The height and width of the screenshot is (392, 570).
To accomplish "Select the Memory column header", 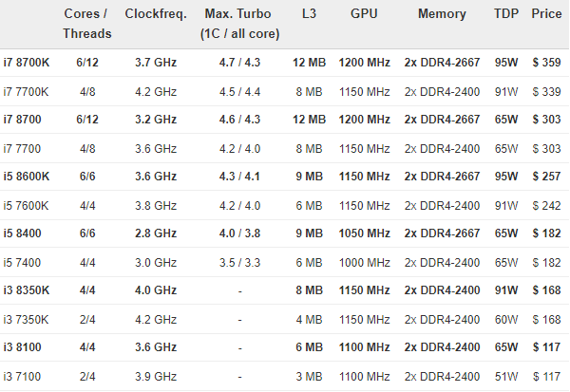I will coord(442,14).
